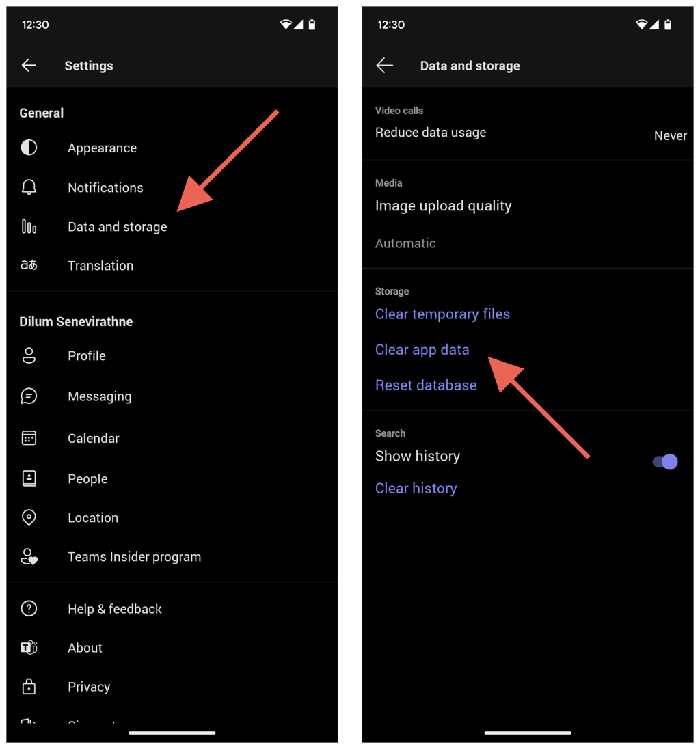Tap the Reset database link

coord(426,385)
